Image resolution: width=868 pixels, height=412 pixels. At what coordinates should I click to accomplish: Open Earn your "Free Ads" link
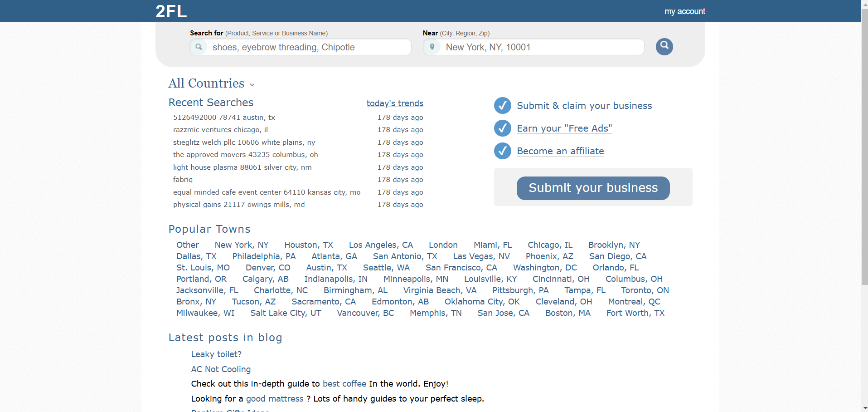[564, 128]
